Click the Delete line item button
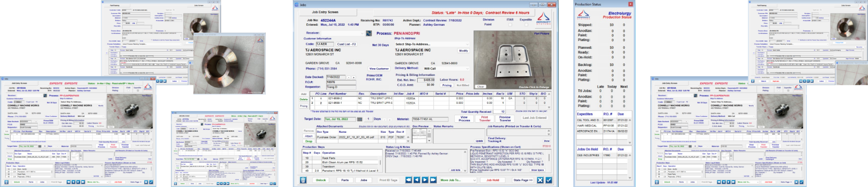Image resolution: width=868 pixels, height=187 pixels. click(304, 99)
